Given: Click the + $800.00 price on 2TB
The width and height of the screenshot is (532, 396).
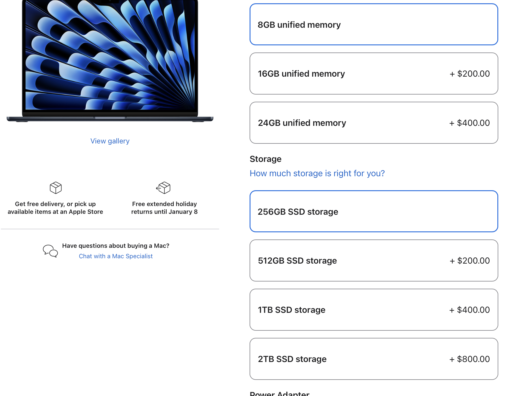Looking at the screenshot, I should click(469, 359).
